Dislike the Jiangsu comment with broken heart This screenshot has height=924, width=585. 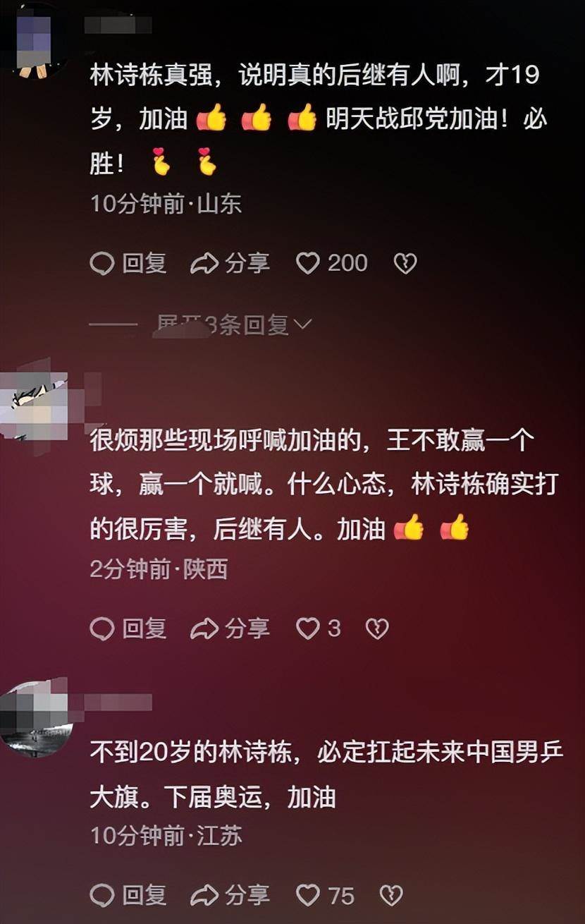(391, 895)
